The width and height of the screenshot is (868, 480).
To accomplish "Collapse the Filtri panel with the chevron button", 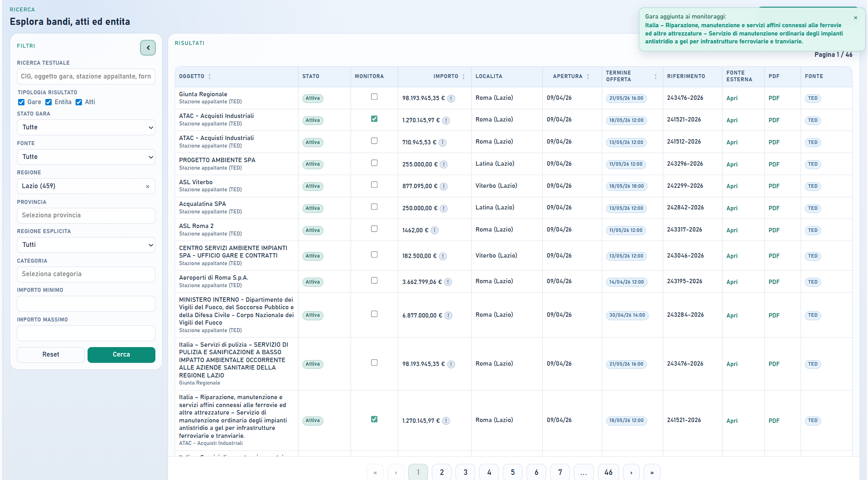I will pyautogui.click(x=148, y=48).
